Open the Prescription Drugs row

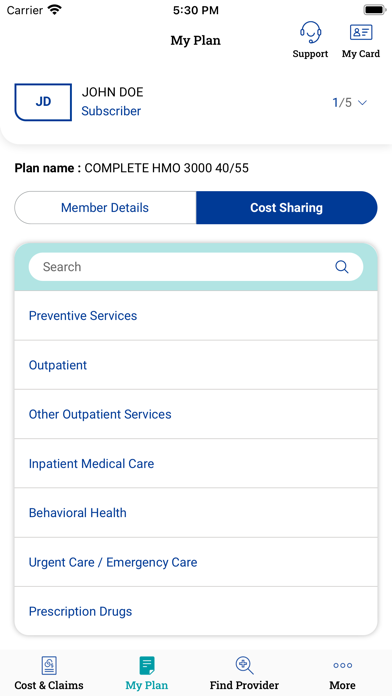196,611
